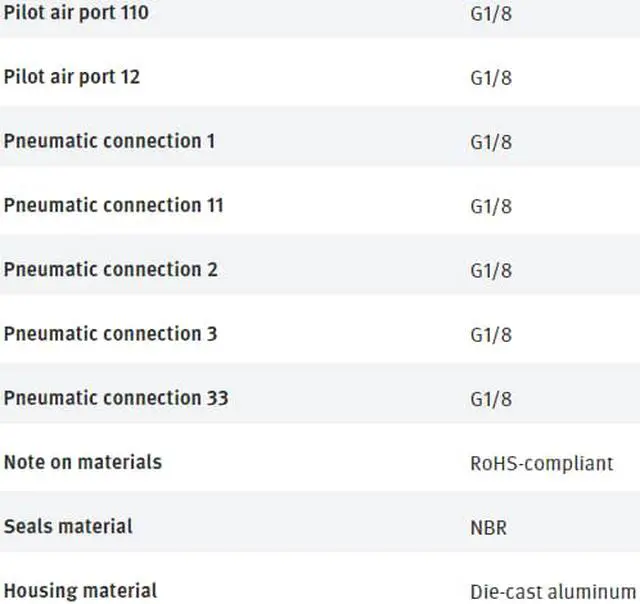
Task: Click the 'Note on materials' label
Action: point(82,462)
